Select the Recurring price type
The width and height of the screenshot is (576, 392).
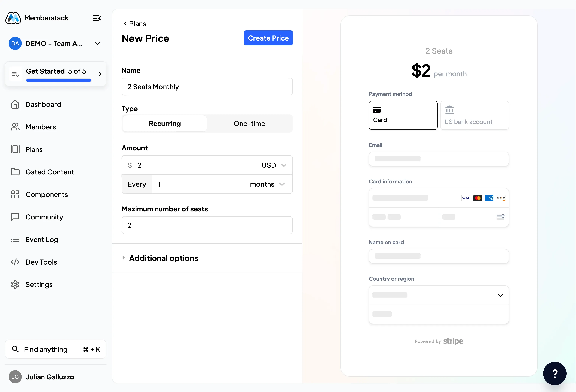click(165, 123)
